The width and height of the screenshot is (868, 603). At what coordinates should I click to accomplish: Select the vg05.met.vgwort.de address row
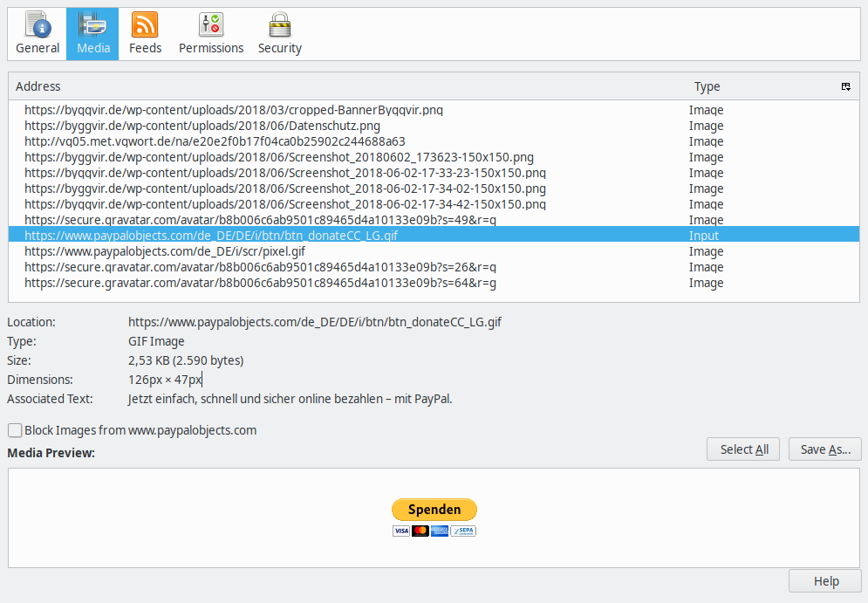[x=215, y=141]
